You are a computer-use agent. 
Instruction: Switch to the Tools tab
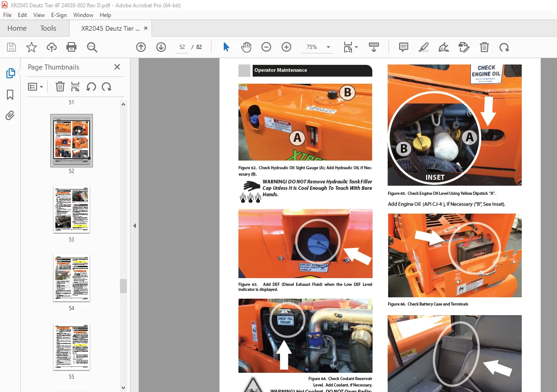pyautogui.click(x=48, y=28)
